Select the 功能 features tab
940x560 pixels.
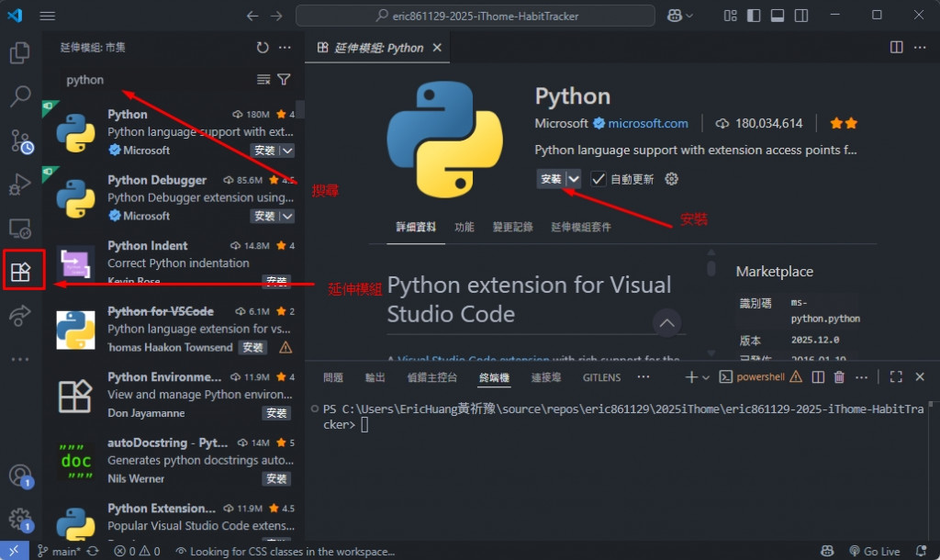pos(464,227)
